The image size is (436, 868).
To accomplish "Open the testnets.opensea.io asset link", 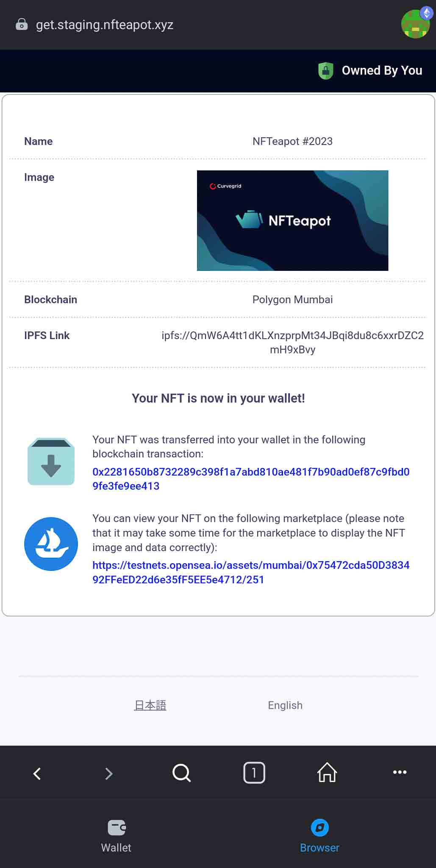I will (x=251, y=572).
